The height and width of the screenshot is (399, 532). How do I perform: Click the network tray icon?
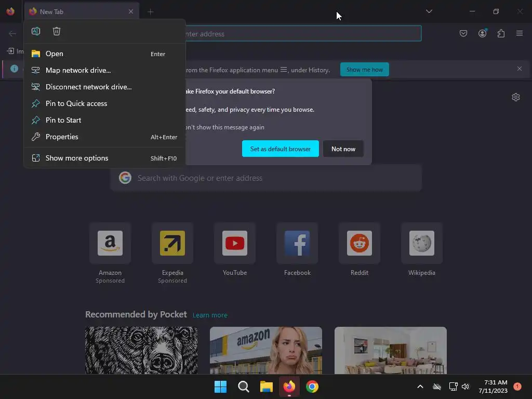453,387
